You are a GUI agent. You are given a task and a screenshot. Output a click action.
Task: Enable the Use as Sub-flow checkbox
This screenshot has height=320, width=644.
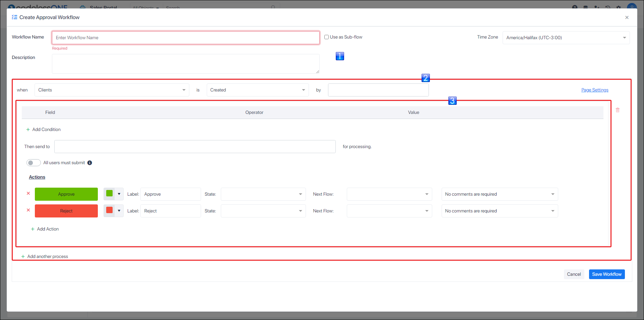(x=326, y=37)
